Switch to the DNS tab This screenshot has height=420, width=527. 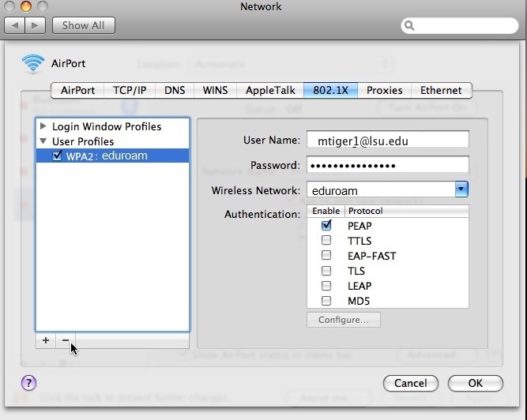pyautogui.click(x=175, y=90)
